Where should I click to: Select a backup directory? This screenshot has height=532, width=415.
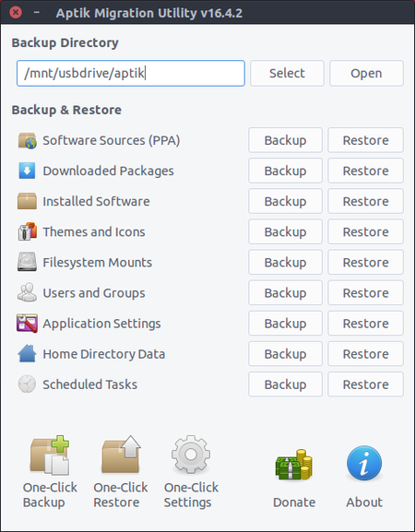click(287, 73)
